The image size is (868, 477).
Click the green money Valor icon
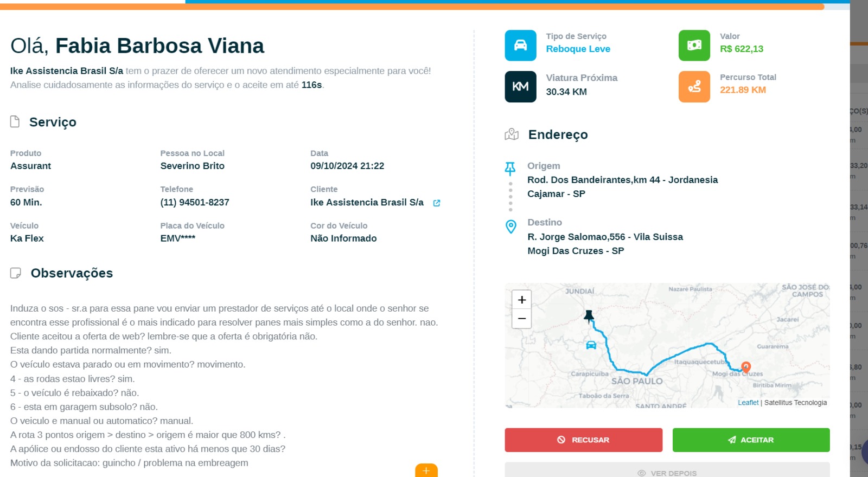tap(694, 46)
